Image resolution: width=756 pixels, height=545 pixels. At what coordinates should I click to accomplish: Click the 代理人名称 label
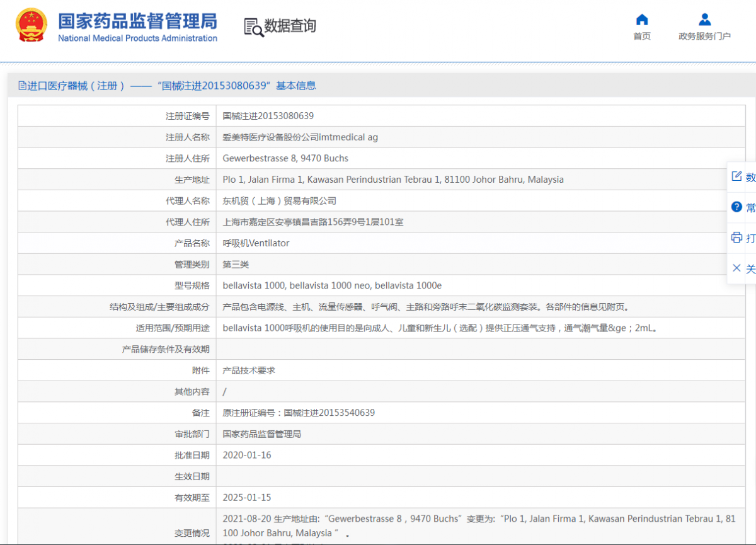[188, 201]
